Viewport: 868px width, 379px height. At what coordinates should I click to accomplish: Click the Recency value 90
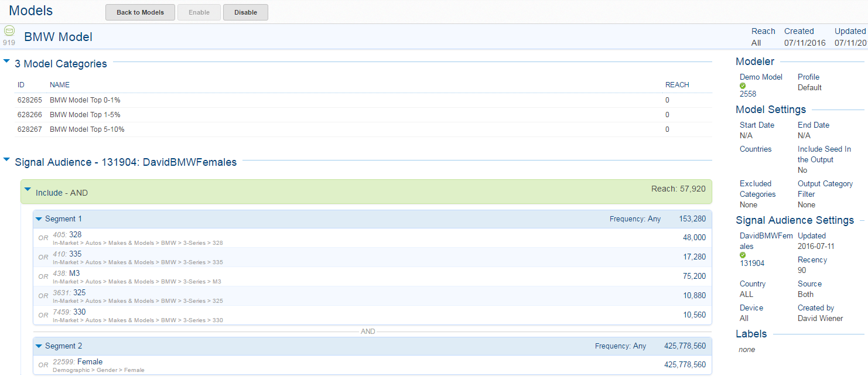coord(802,271)
